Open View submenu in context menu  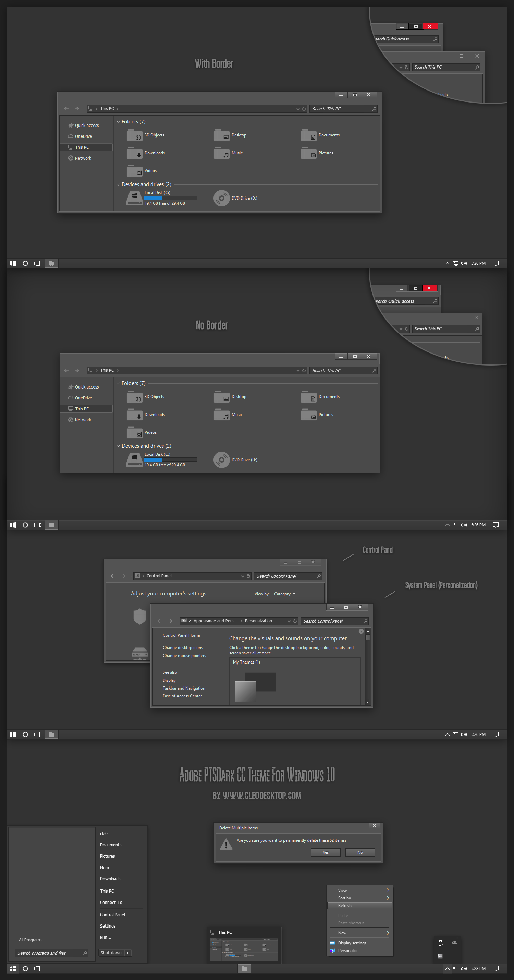tap(360, 891)
